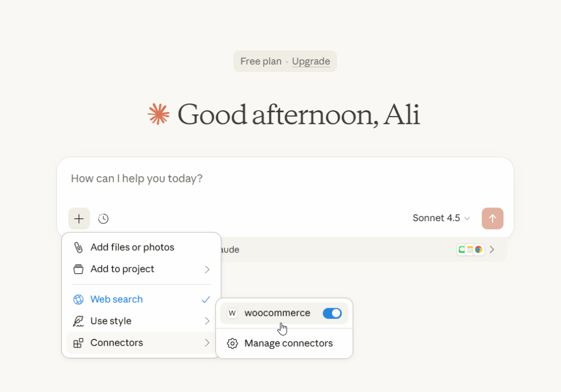The height and width of the screenshot is (392, 561).
Task: Click the Upgrade link
Action: 311,61
